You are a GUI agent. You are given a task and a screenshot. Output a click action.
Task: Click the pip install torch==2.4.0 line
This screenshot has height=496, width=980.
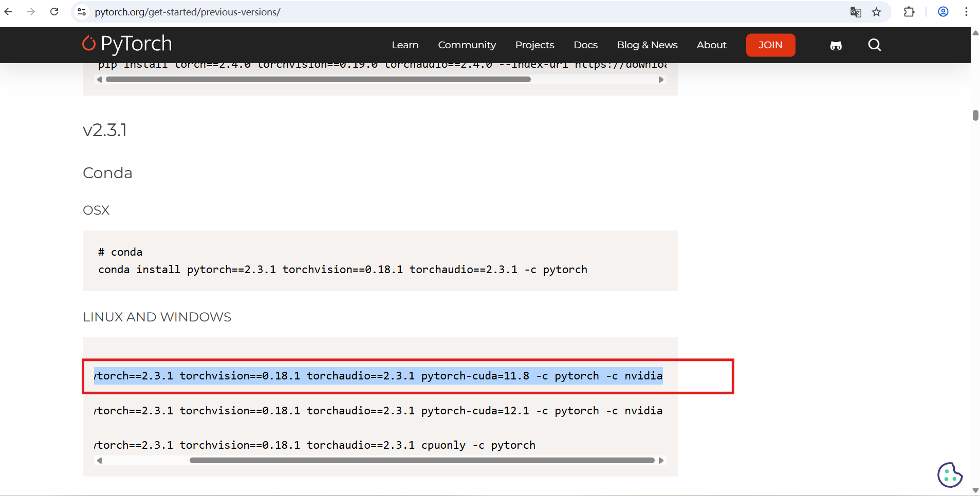383,66
